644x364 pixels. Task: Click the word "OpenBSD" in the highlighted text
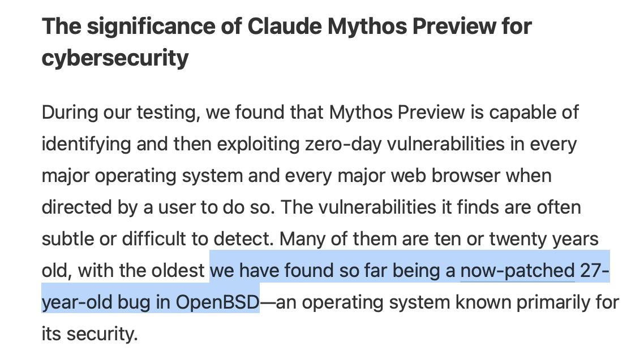217,302
